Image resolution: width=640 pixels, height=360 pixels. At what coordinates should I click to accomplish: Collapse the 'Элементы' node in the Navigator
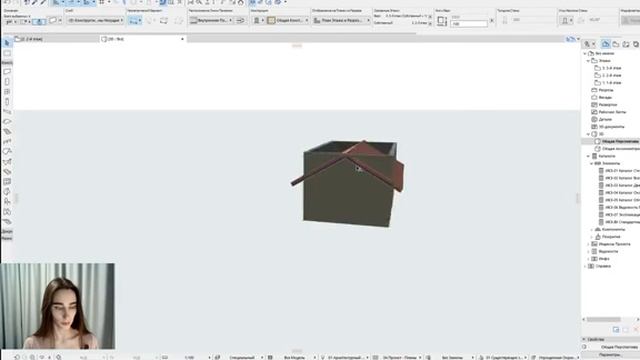[591, 163]
